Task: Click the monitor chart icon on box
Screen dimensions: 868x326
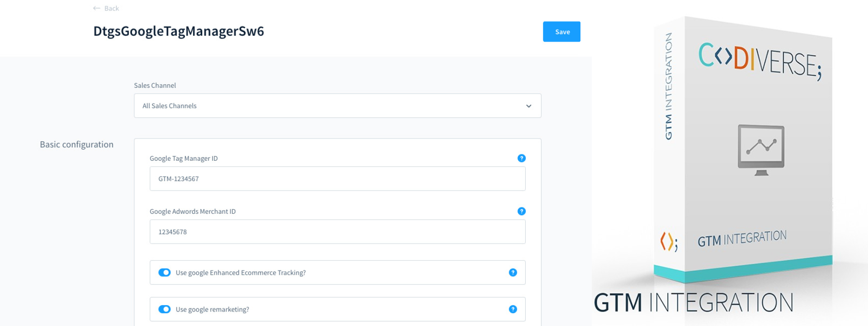Action: 761,150
